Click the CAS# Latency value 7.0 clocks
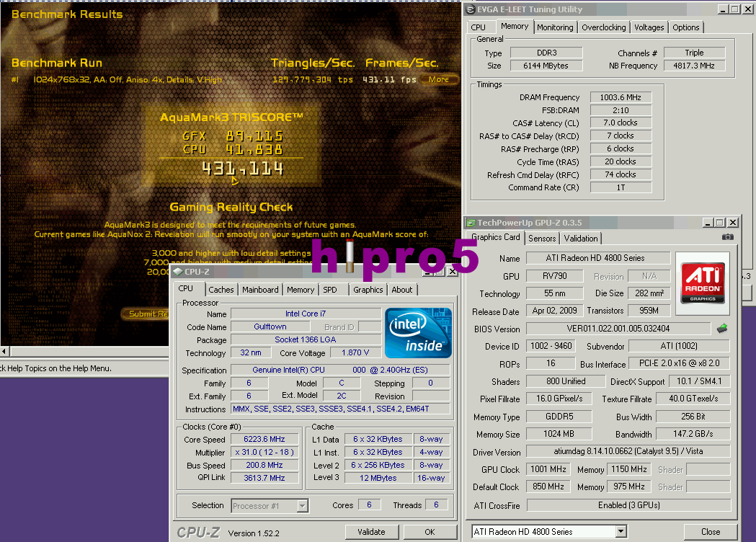756x542 pixels. point(621,123)
